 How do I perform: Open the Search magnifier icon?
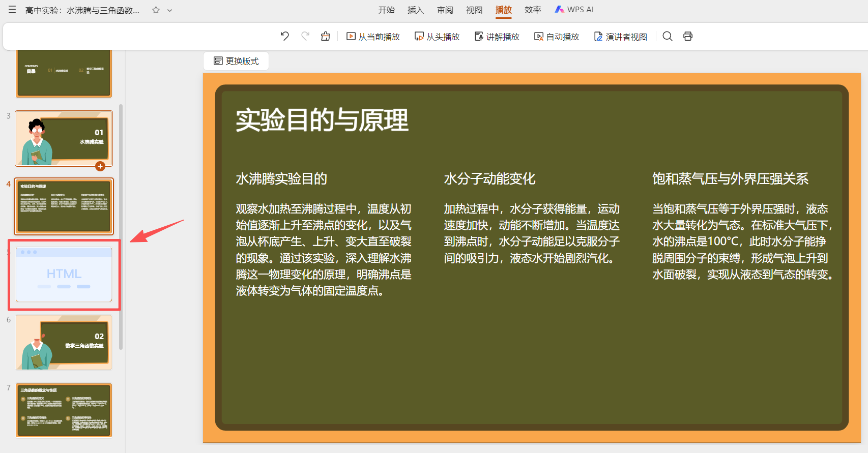tap(668, 36)
